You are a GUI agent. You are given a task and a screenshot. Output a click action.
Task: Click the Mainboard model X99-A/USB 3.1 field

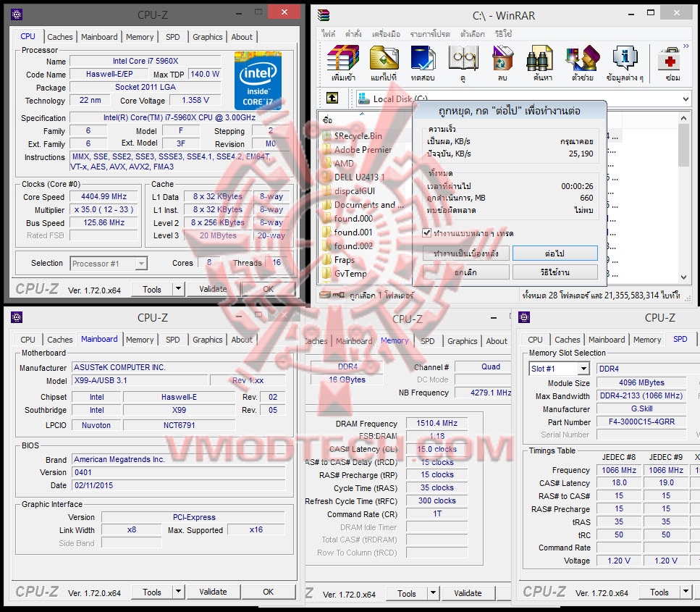point(139,381)
